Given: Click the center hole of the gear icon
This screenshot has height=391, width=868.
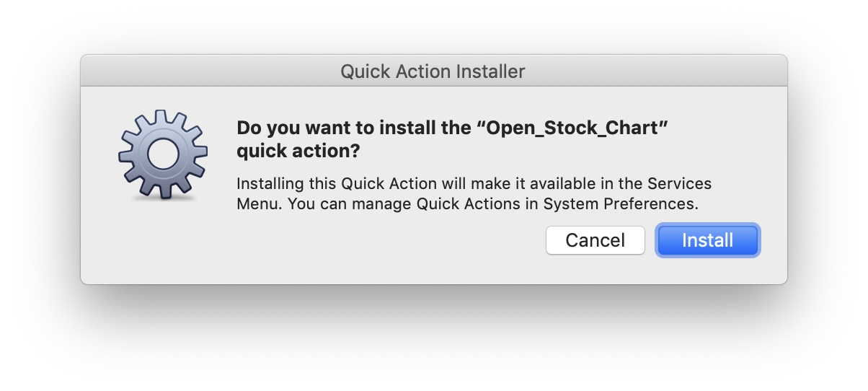Looking at the screenshot, I should [163, 154].
